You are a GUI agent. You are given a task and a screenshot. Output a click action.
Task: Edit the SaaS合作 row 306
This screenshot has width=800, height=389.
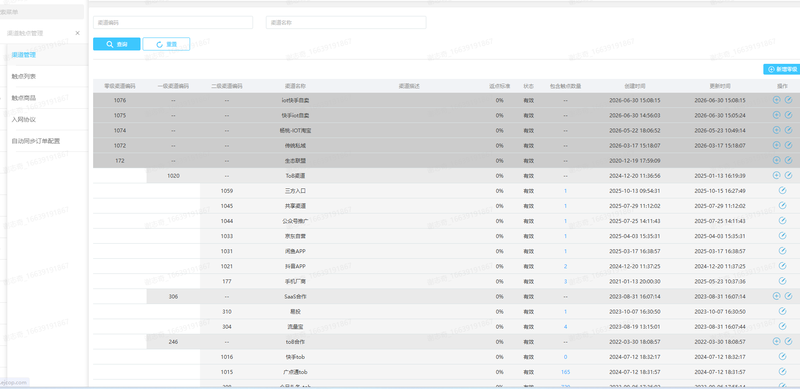[x=788, y=296]
